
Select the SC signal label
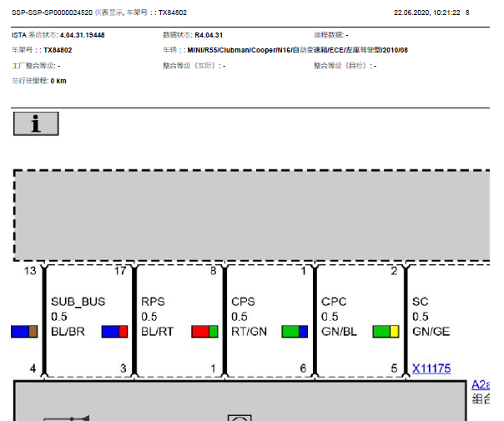coord(420,302)
